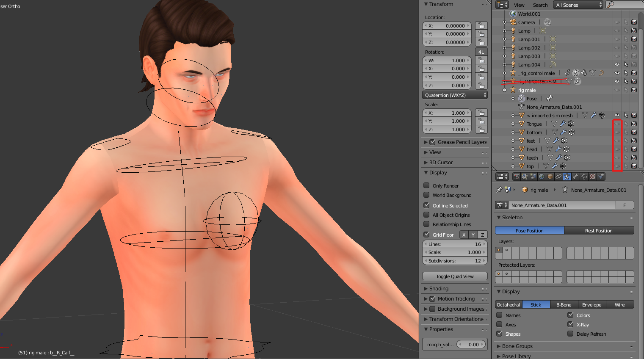Collapse the rig male tree node
The image size is (644, 359).
504,90
